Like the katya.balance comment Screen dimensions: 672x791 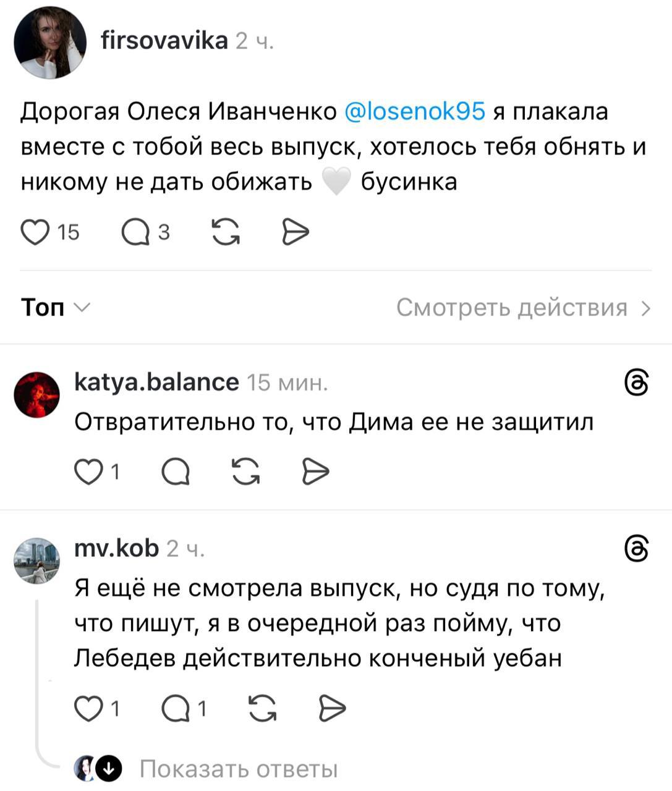pyautogui.click(x=88, y=472)
